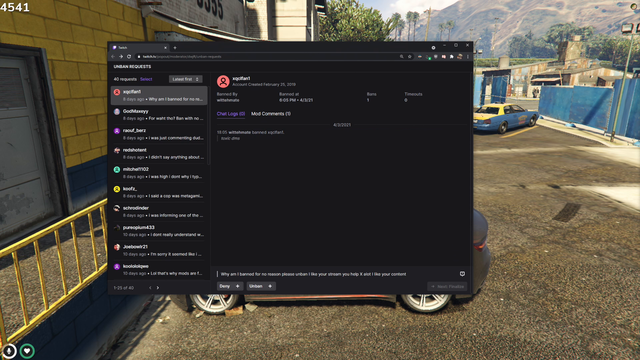Viewport: 640px width, 360px height.
Task: Switch to Chat Logs (0) tab
Action: tap(231, 114)
